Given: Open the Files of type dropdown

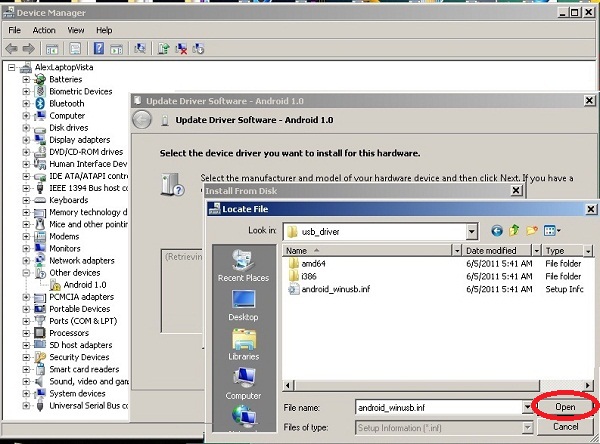Looking at the screenshot, I should tap(528, 428).
